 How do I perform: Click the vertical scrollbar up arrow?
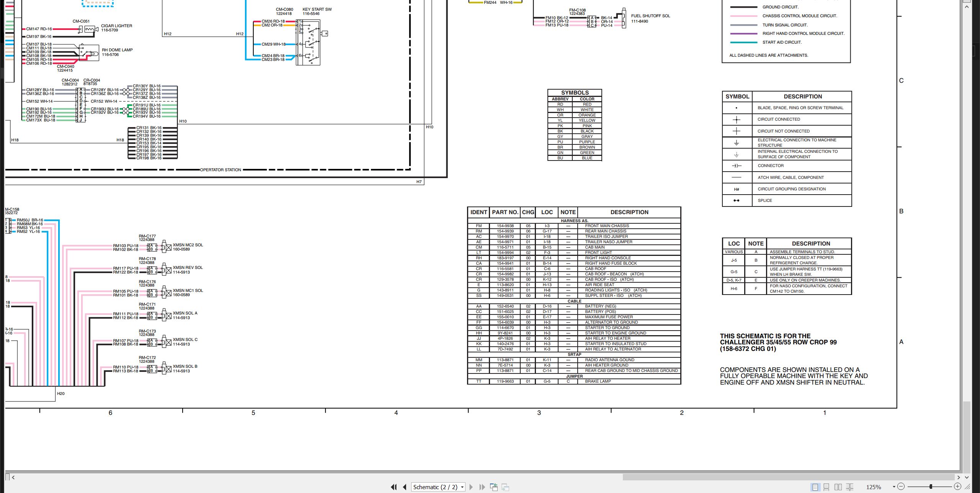point(967,7)
